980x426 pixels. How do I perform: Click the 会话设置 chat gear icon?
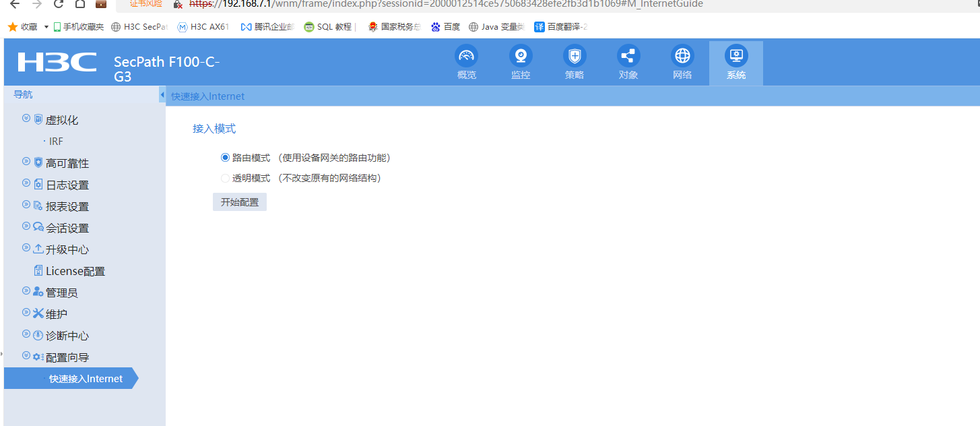(x=38, y=227)
